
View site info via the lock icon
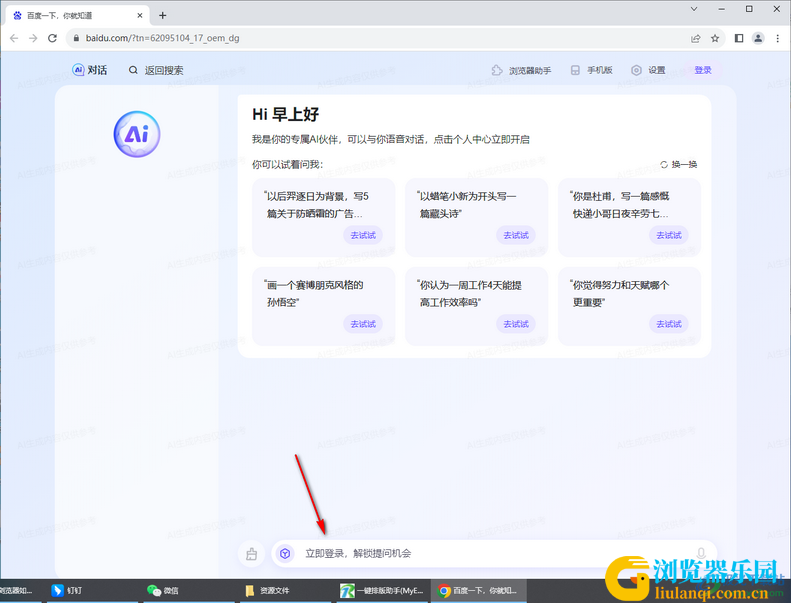[x=76, y=38]
